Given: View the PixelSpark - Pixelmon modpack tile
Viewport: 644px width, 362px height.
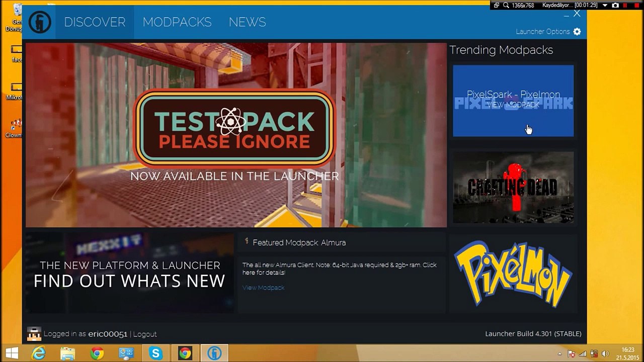Looking at the screenshot, I should click(x=513, y=101).
